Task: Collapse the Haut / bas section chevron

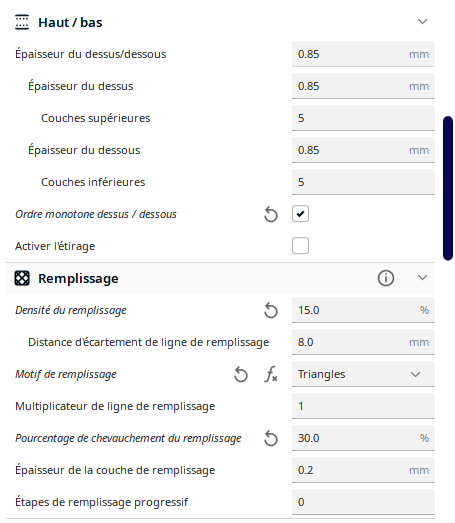Action: click(x=422, y=22)
